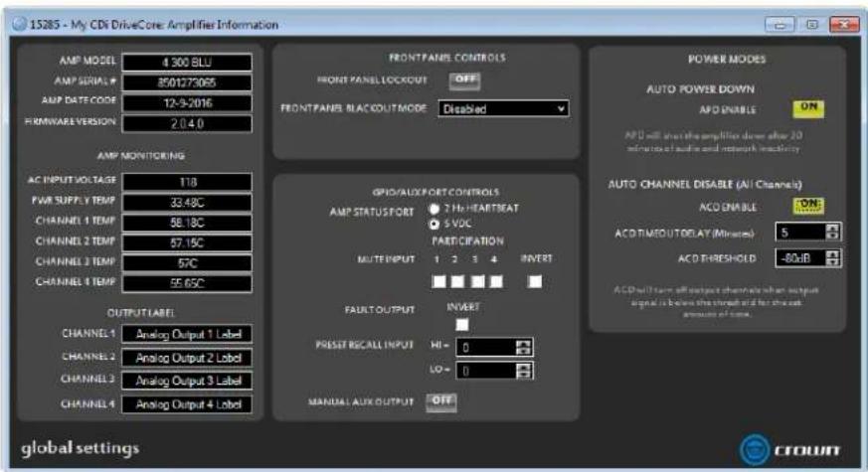Increase ACD Threshold value
Image resolution: width=868 pixels, height=472 pixels.
(832, 254)
